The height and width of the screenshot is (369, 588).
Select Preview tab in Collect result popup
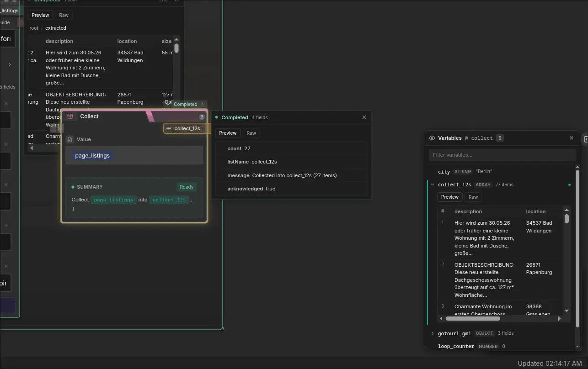click(228, 133)
